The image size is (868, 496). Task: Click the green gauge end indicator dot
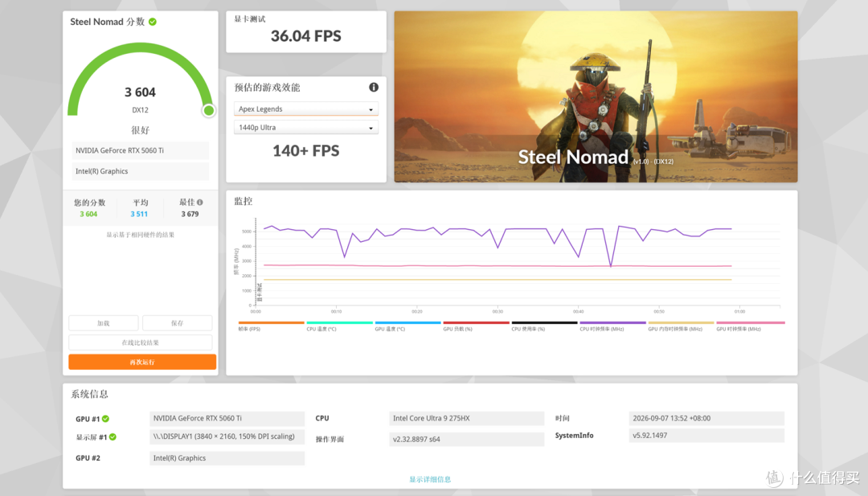tap(209, 111)
